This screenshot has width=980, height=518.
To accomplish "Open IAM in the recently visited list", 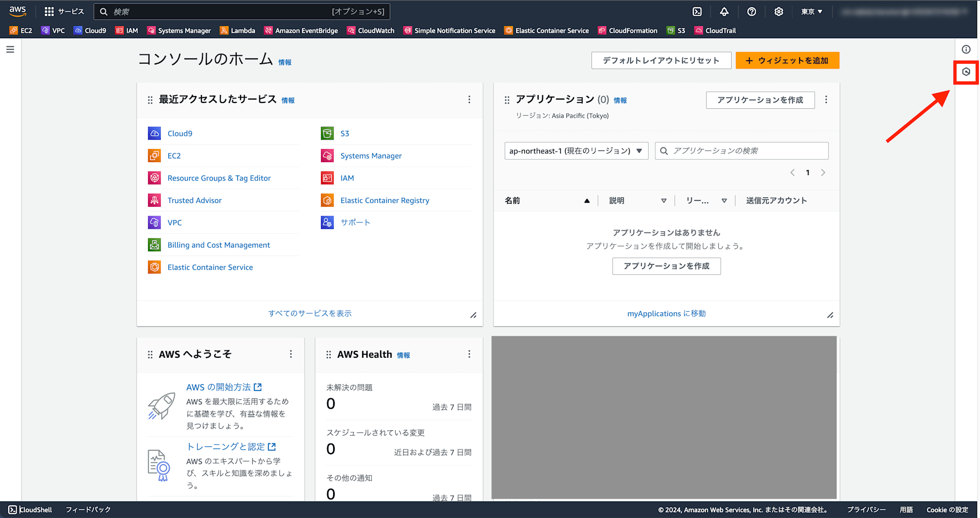I will point(347,178).
